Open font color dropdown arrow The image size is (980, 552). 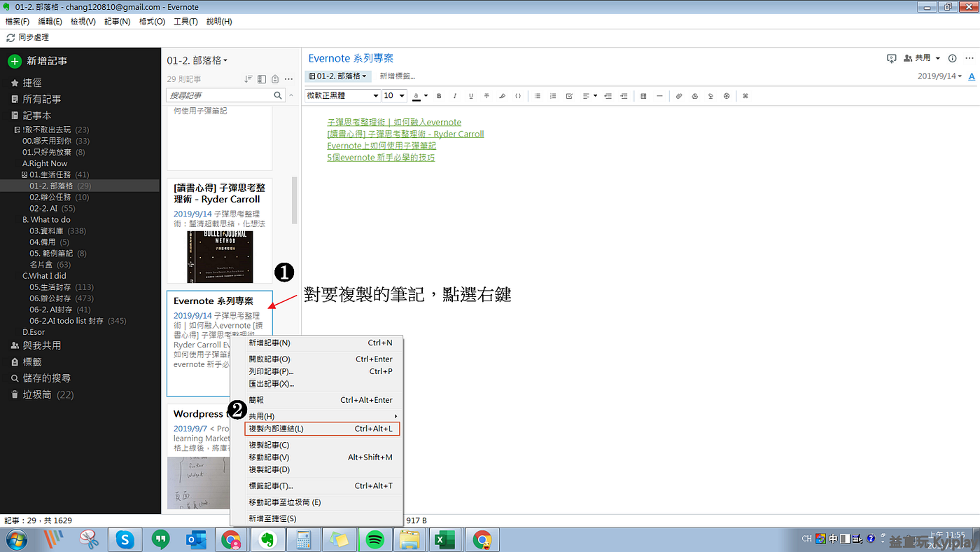[x=426, y=96]
